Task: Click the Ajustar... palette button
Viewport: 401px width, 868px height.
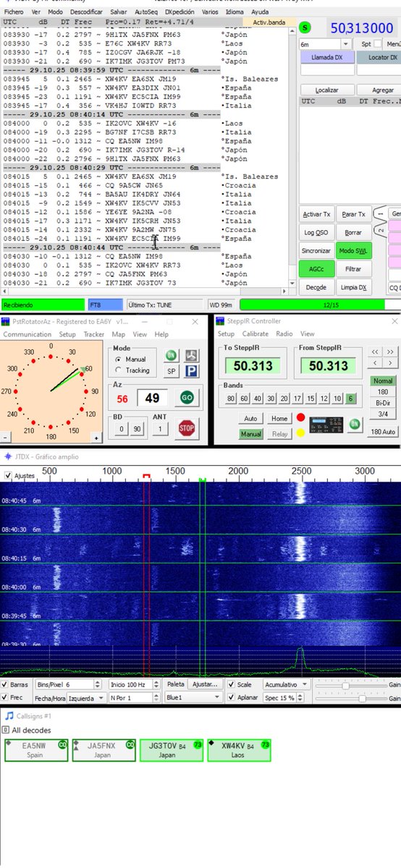Action: pyautogui.click(x=205, y=684)
